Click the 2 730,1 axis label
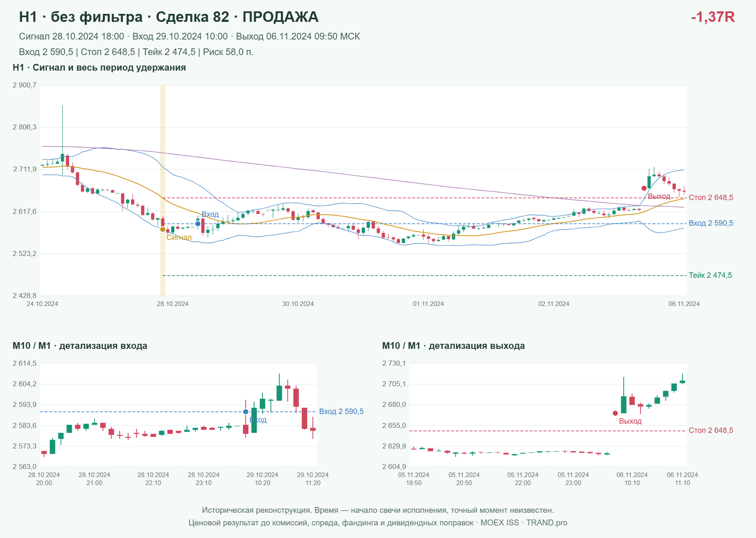Image resolution: width=756 pixels, height=538 pixels. pyautogui.click(x=394, y=364)
